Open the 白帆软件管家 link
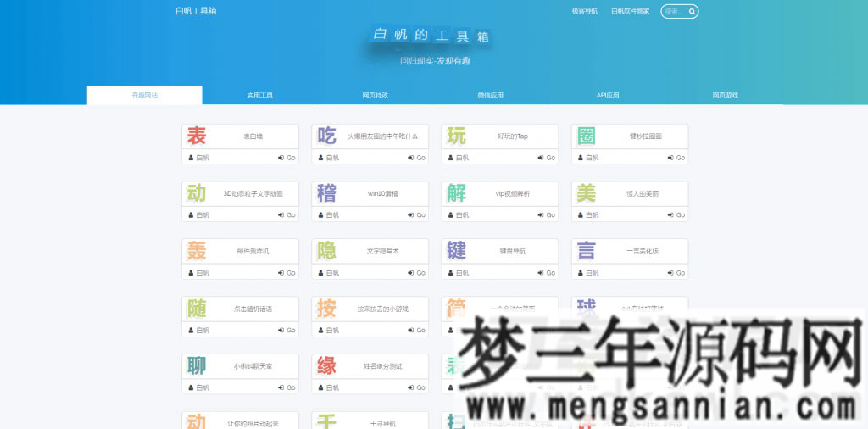The height and width of the screenshot is (429, 868). 630,11
